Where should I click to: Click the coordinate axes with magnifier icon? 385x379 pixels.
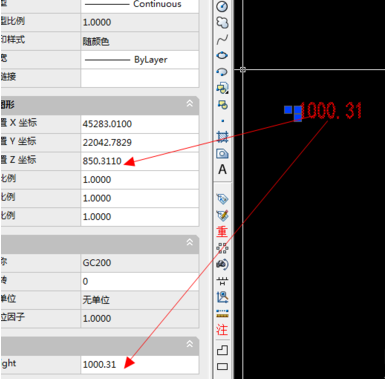pos(222,297)
